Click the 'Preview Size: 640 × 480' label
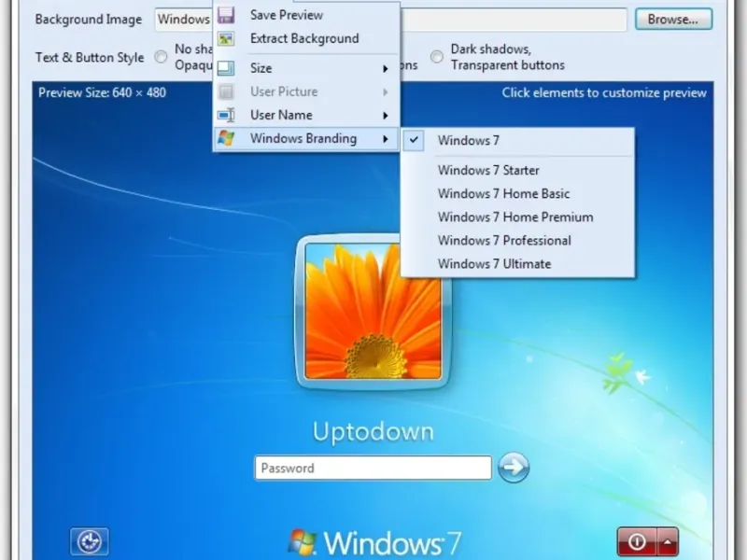 click(x=102, y=92)
